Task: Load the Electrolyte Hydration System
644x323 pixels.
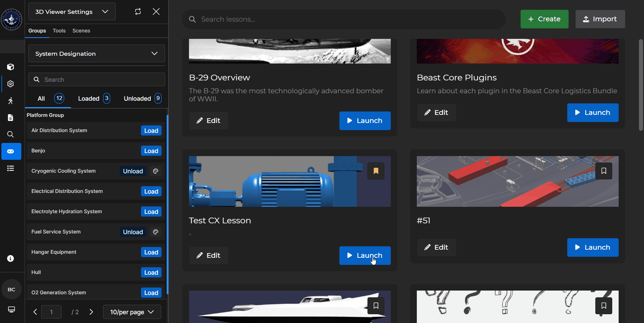Action: 151,212
